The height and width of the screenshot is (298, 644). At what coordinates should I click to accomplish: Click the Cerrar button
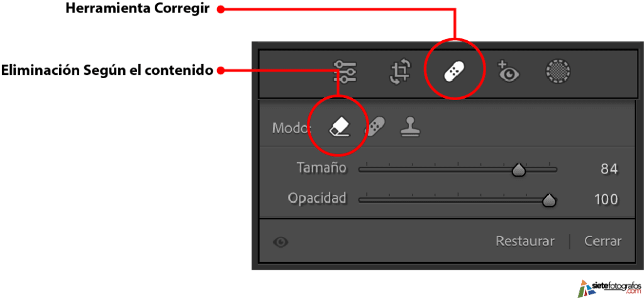point(603,241)
